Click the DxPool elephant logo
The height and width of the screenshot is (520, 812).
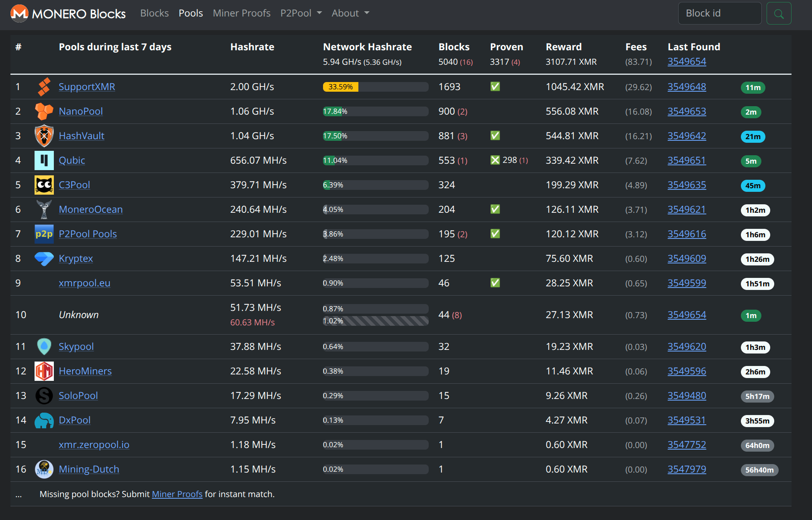coord(44,421)
